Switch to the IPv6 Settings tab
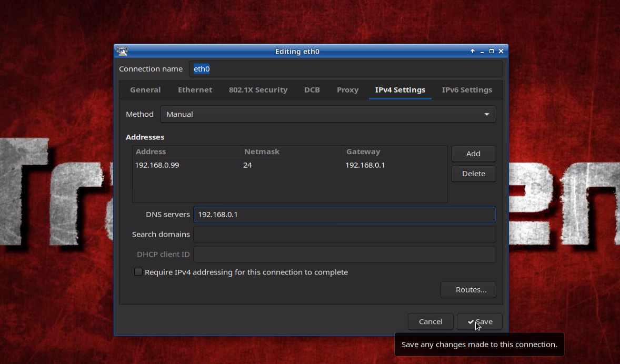The width and height of the screenshot is (620, 364). click(x=467, y=90)
